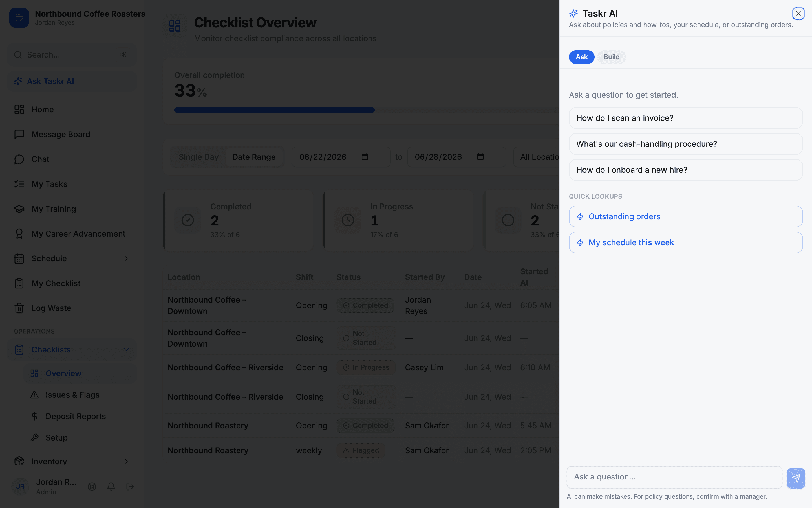Click the 5:45 AM started time
This screenshot has width=812, height=508.
pos(535,426)
